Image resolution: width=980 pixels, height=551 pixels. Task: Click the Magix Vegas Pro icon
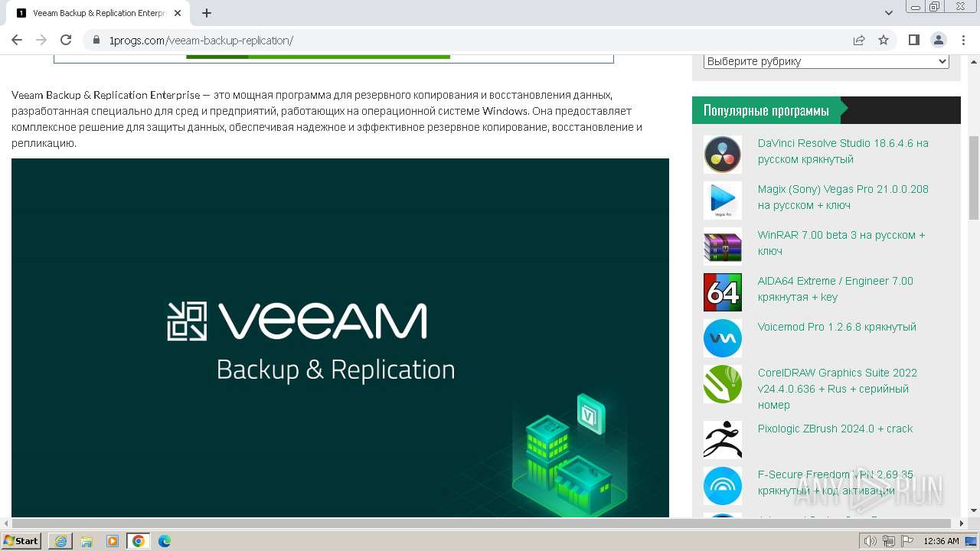click(x=723, y=201)
